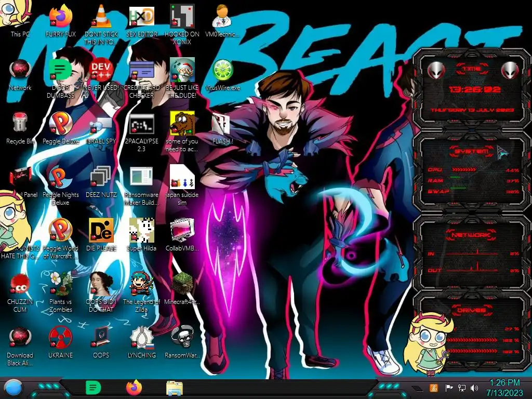
Task: Open the OOPS laptop icon
Action: tap(101, 343)
